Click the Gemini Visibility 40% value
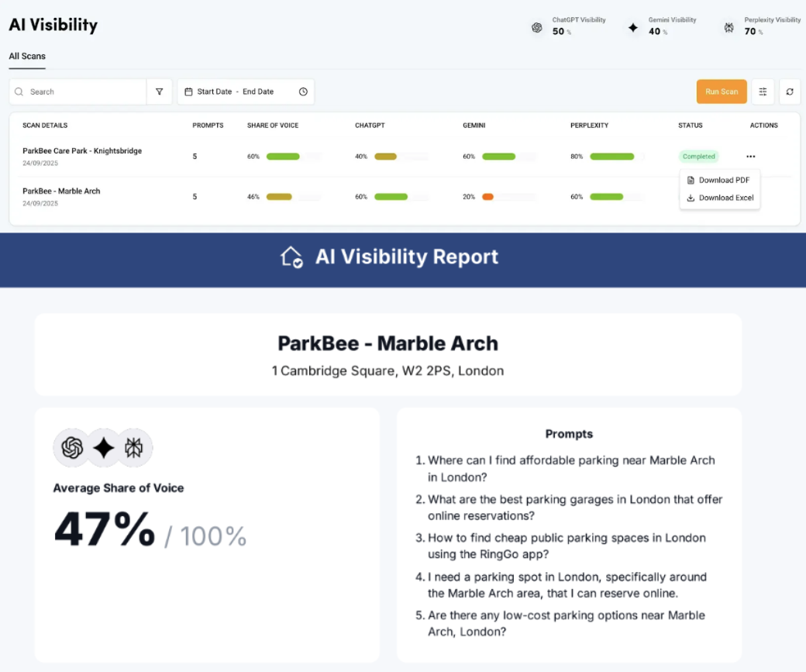Screen dimensions: 806x672 click(657, 31)
